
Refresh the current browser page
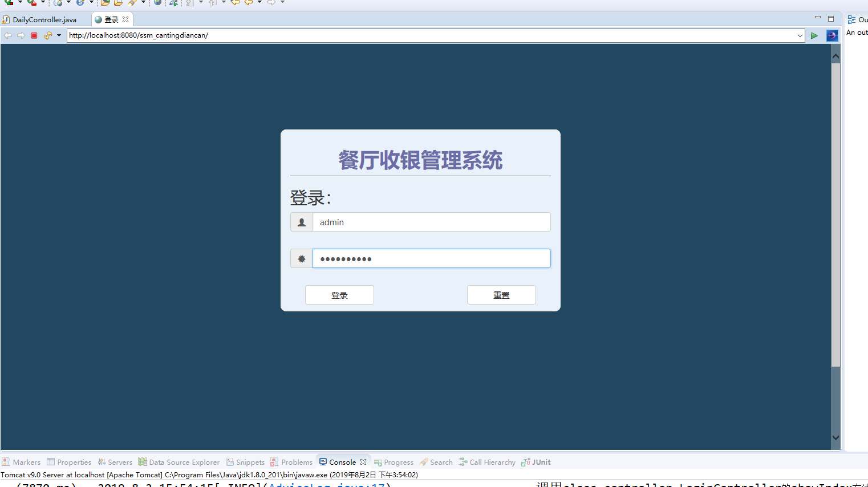tap(48, 35)
